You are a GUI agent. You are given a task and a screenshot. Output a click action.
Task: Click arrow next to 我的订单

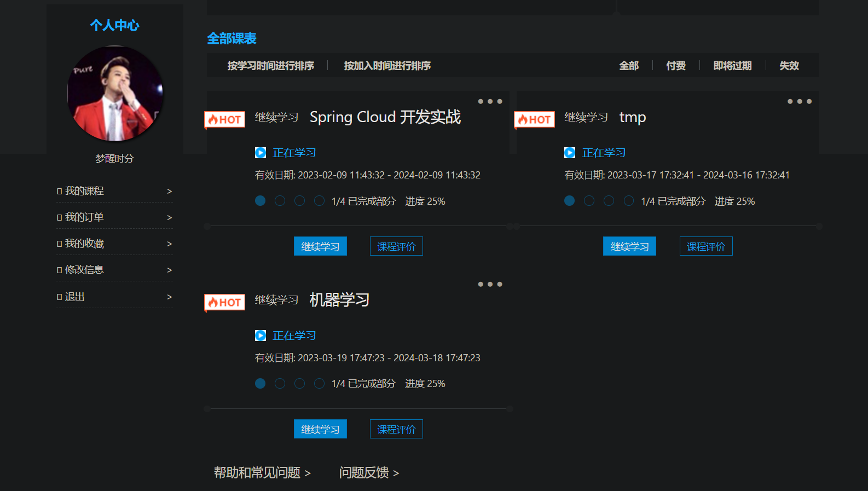coord(170,218)
